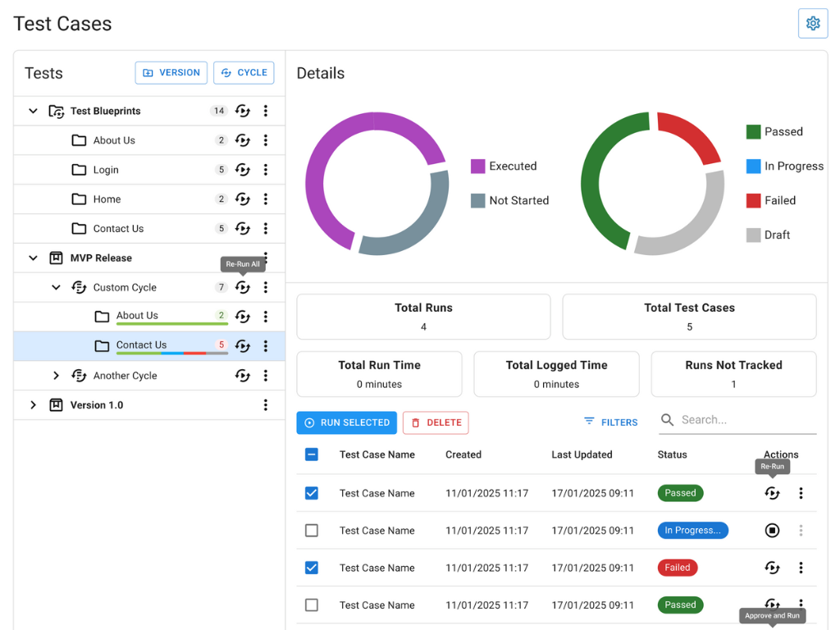This screenshot has width=840, height=630.
Task: Add a new Cycle
Action: pyautogui.click(x=244, y=73)
